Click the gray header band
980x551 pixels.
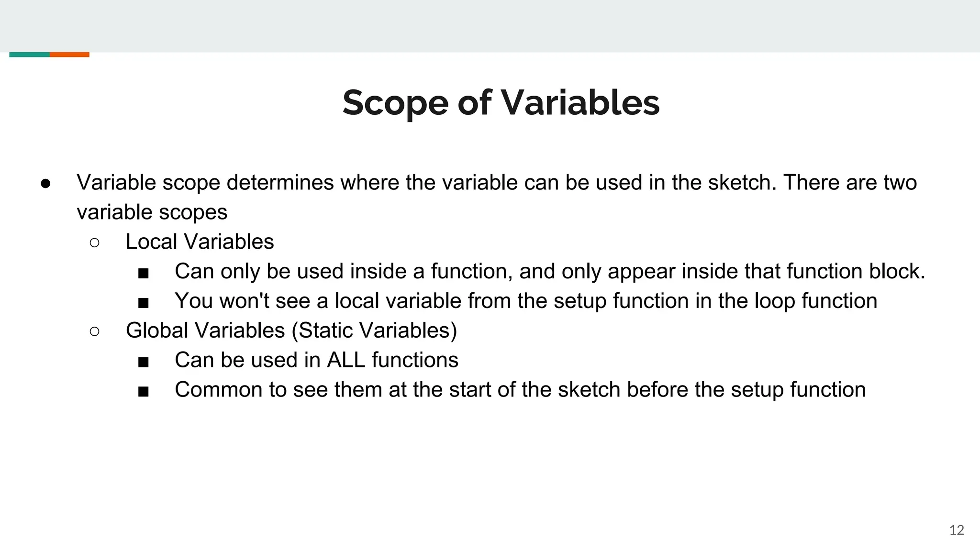point(490,26)
